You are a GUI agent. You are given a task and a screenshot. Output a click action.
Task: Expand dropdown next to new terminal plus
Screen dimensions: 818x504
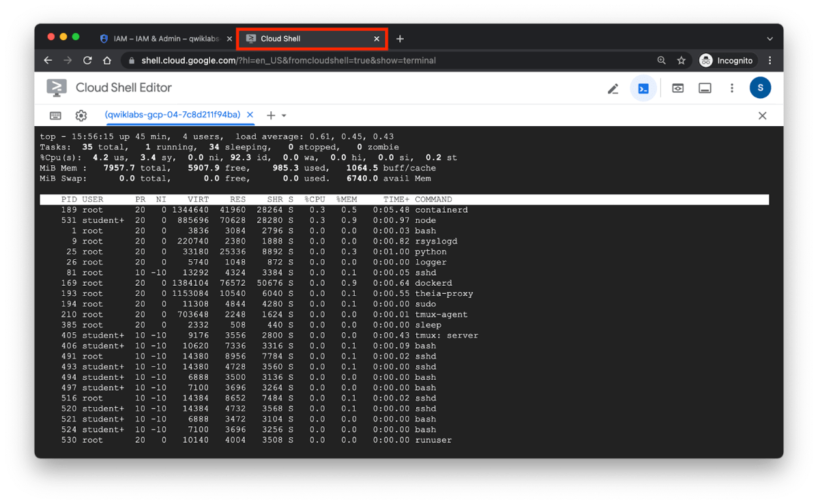click(x=284, y=115)
